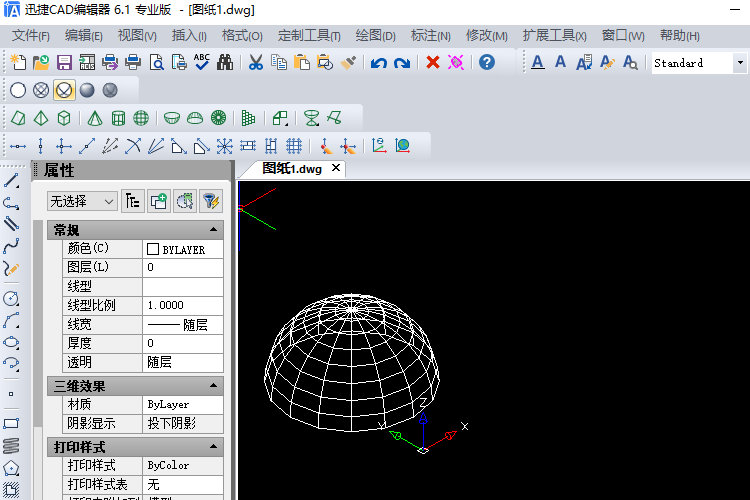Open the 扩展工具(X) menu
Viewport: 750px width, 500px height.
point(554,36)
